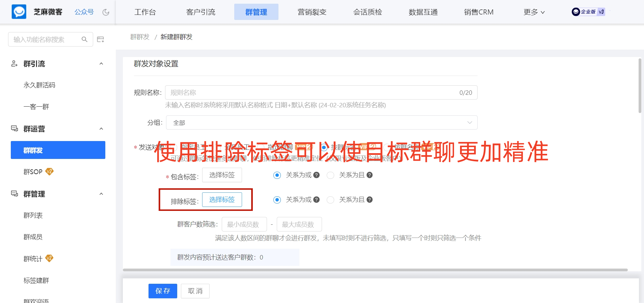Click the search magnifier icon in sidebar
Viewport: 644px width, 303px height.
[84, 39]
